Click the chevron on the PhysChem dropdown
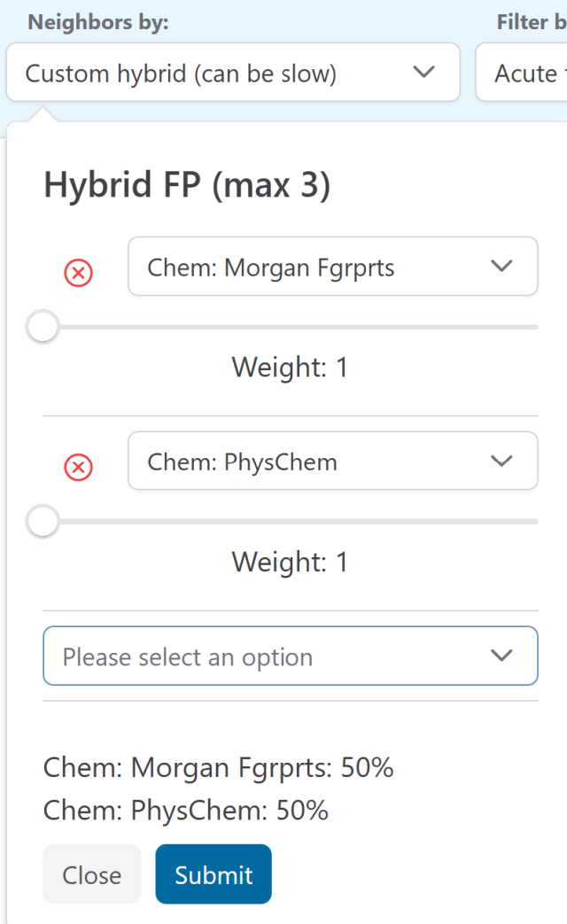567x924 pixels. (501, 461)
